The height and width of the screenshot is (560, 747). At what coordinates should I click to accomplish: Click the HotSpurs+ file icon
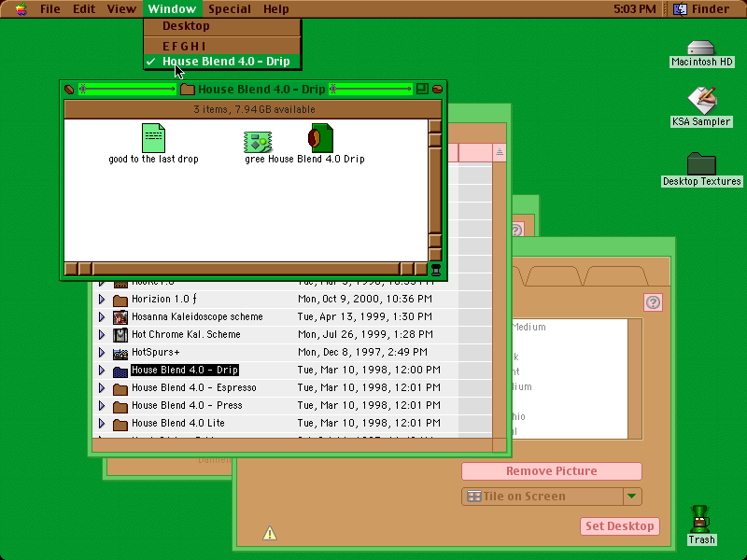pyautogui.click(x=120, y=354)
